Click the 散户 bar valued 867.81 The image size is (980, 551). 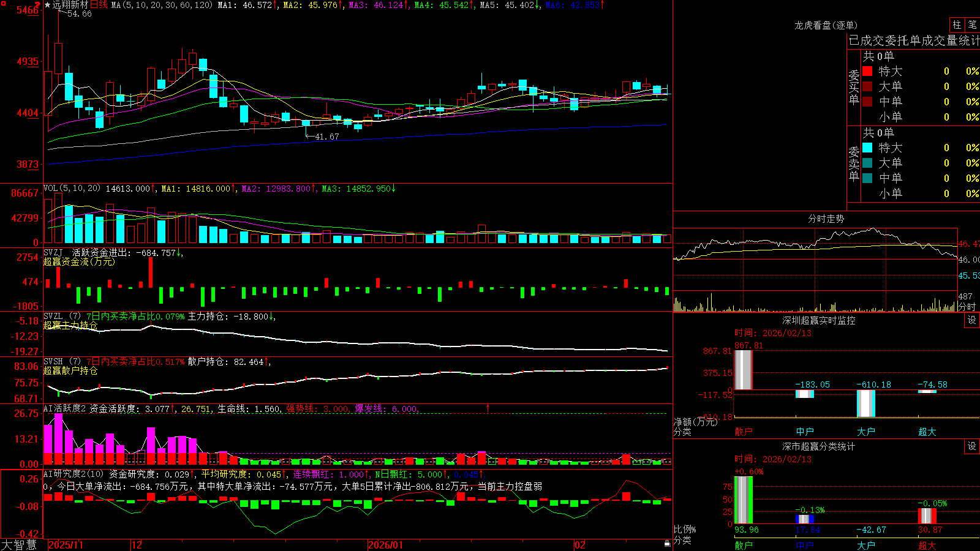(744, 370)
